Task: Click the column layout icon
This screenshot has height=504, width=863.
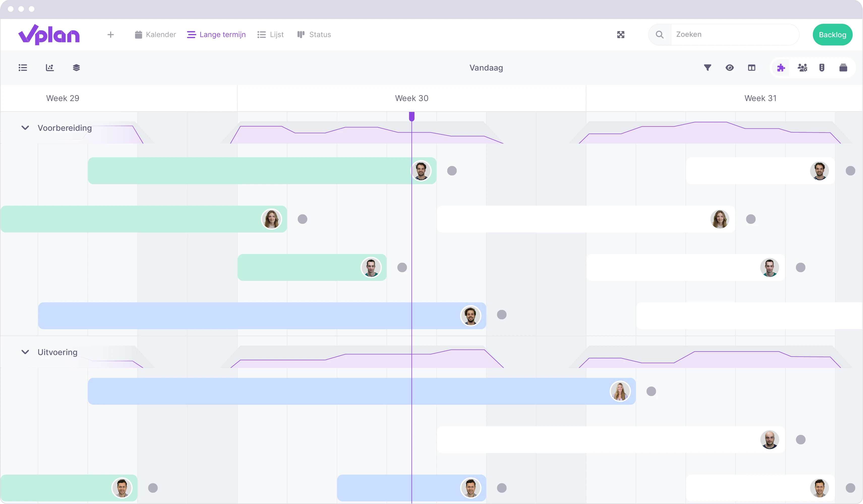Action: (751, 67)
